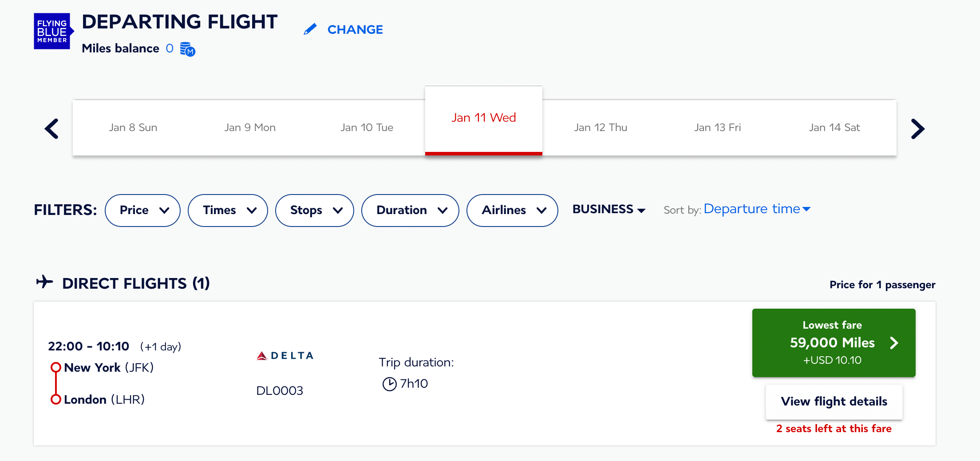Select the 59,000 Miles lowest fare

[834, 342]
